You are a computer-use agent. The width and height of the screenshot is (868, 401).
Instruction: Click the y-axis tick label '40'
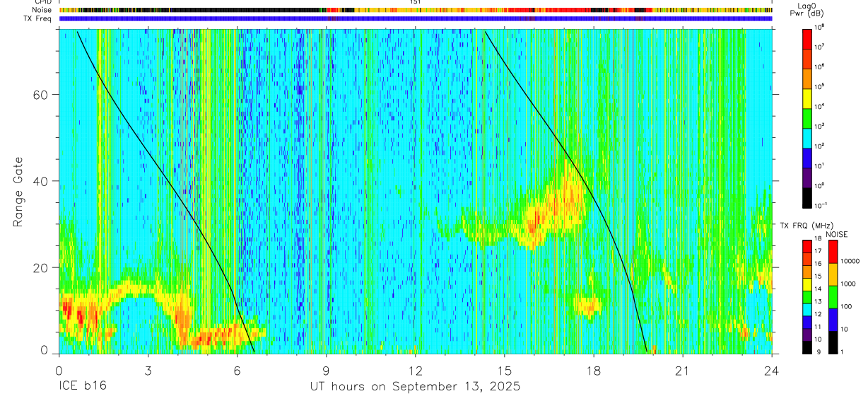point(40,181)
